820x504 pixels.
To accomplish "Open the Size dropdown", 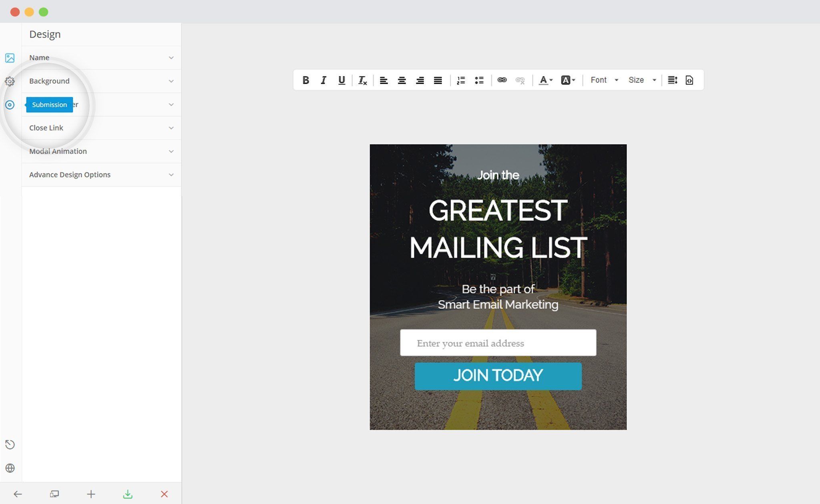I will tap(642, 80).
